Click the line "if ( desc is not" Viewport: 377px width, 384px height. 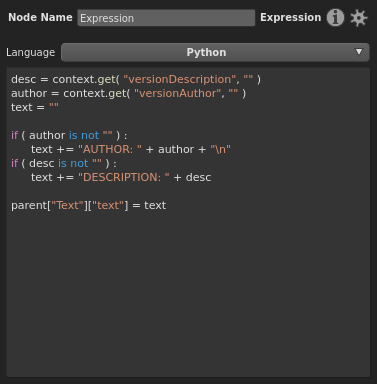click(64, 163)
